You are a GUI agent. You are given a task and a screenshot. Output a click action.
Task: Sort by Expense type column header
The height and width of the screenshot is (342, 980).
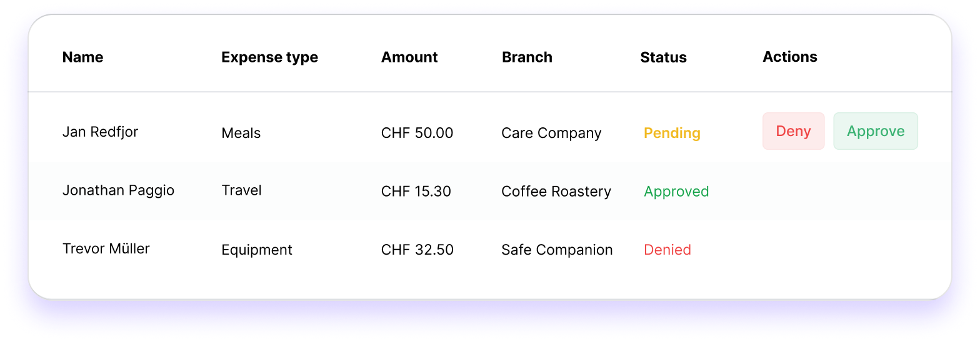(x=269, y=57)
